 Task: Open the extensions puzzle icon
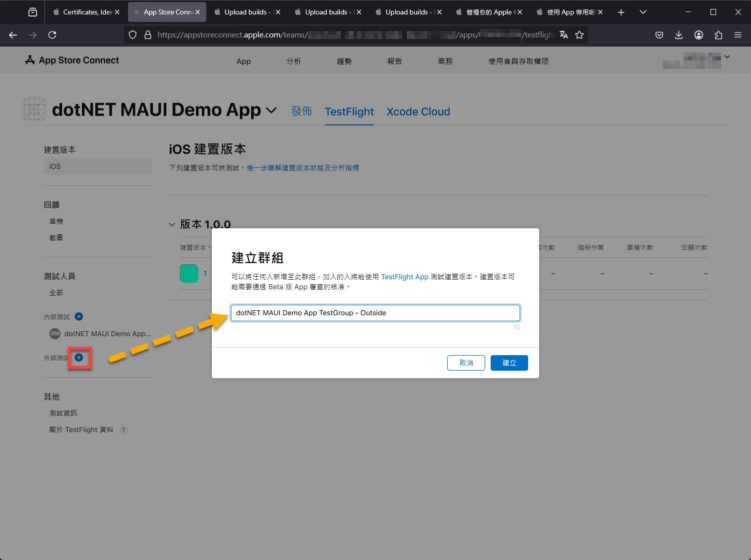click(719, 35)
